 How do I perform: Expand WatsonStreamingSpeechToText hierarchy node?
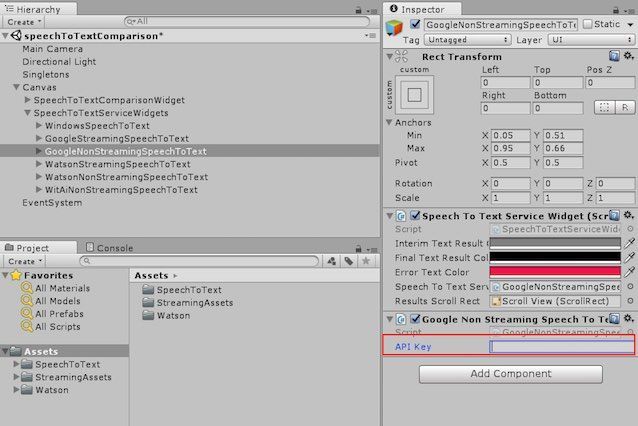[x=39, y=164]
